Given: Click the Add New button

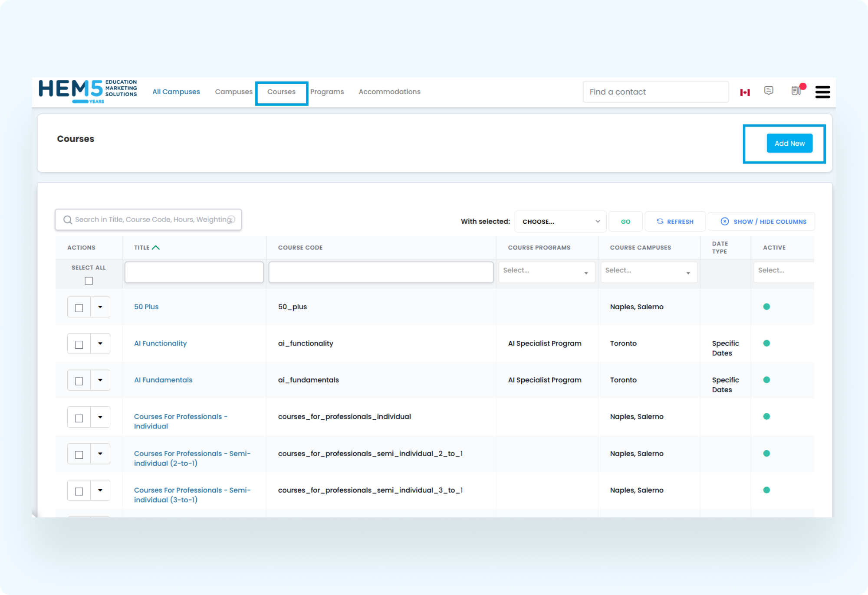Looking at the screenshot, I should click(789, 144).
